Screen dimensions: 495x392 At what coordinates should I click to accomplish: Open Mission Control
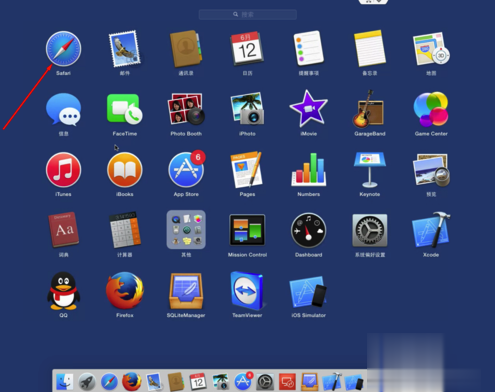click(247, 230)
